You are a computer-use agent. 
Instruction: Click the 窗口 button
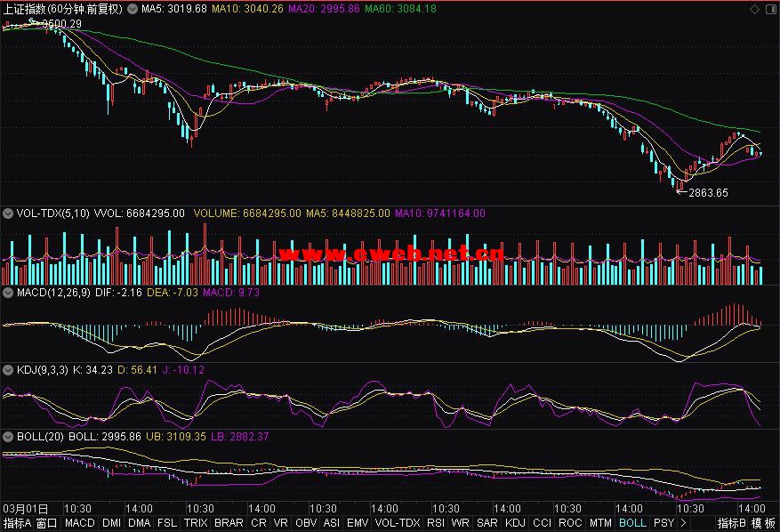coord(47,523)
